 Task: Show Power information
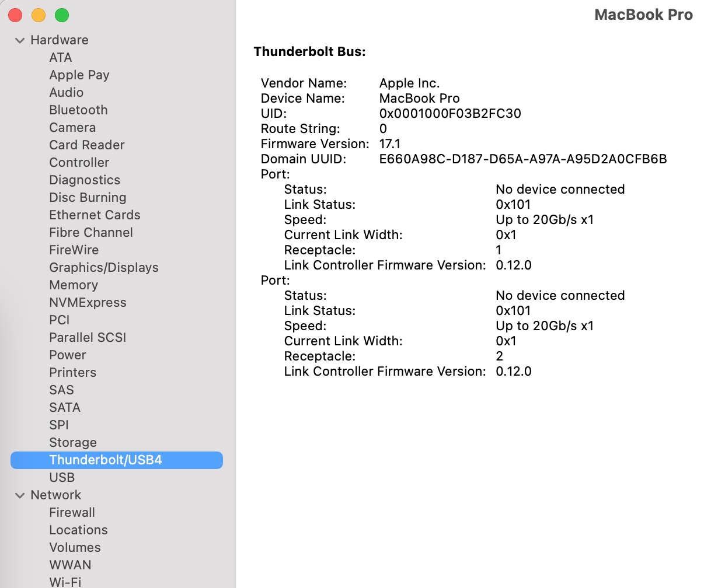[x=68, y=355]
